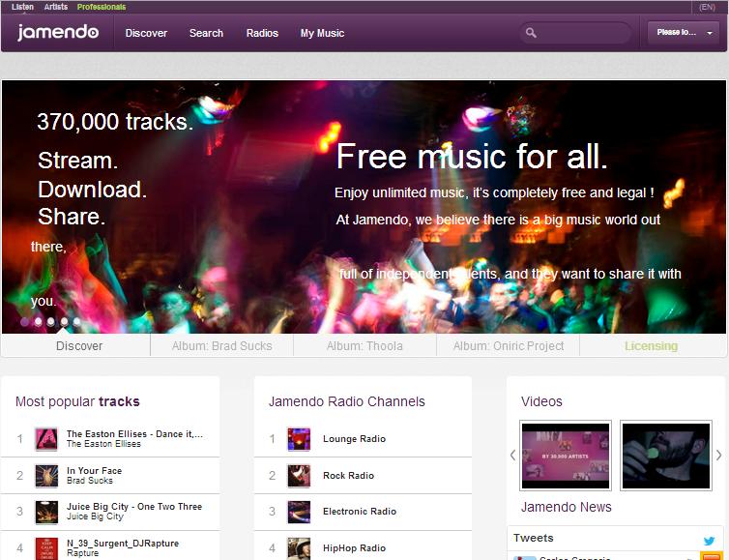Open the Search menu item
This screenshot has width=729, height=560.
(206, 33)
